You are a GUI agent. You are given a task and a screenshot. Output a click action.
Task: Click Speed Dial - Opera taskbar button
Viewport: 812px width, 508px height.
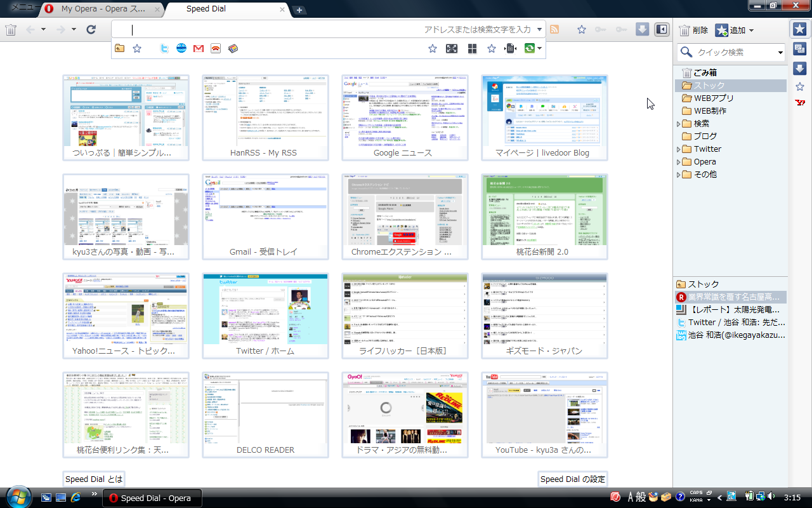(x=152, y=498)
